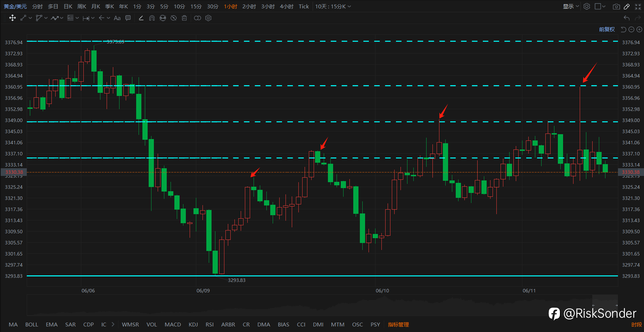Image resolution: width=644 pixels, height=332 pixels.
Task: Click the 黄金/美元 symbol name
Action: coord(15,6)
